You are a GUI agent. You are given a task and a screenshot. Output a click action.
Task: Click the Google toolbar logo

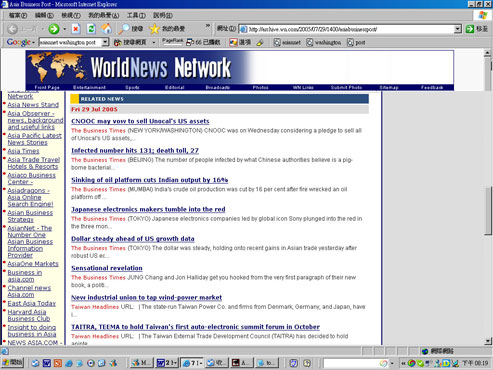pyautogui.click(x=18, y=42)
